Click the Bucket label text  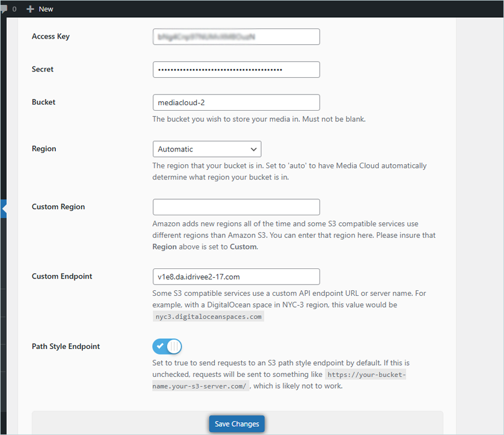click(44, 102)
